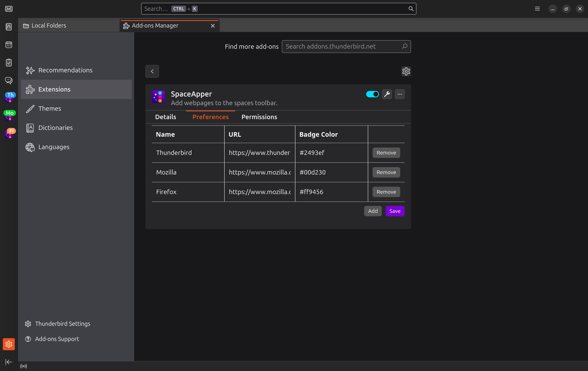Edit badge color #00d230
The height and width of the screenshot is (371, 588).
(331, 172)
